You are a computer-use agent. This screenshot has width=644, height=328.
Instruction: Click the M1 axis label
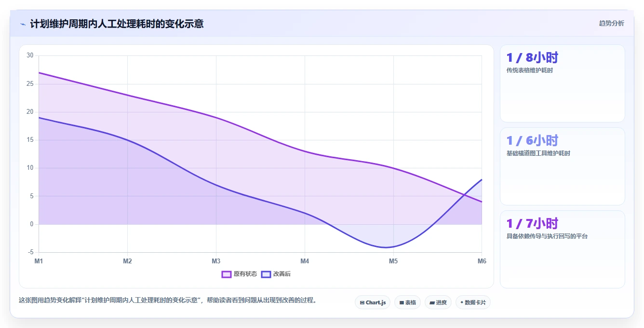click(39, 261)
